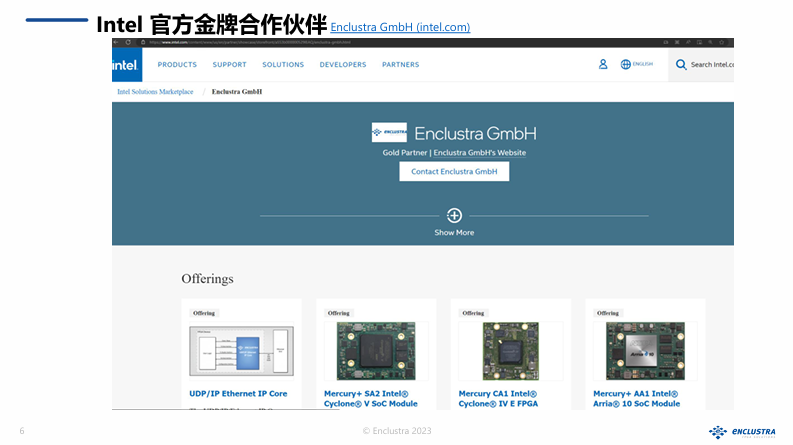
Task: Click the Show More plus icon
Action: point(454,215)
